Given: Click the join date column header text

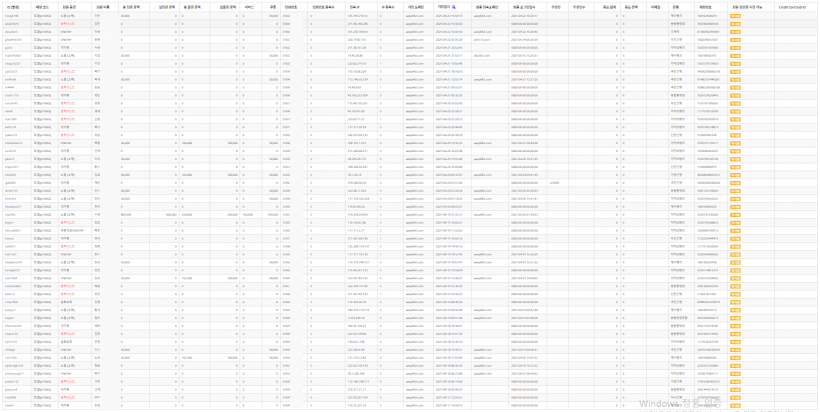Looking at the screenshot, I should pos(444,8).
